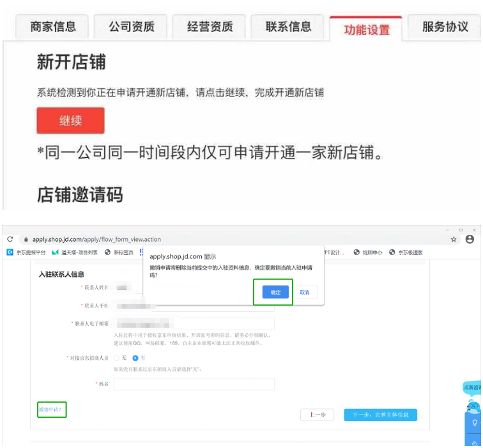Click the 店铺邀请码 heading text

click(80, 195)
